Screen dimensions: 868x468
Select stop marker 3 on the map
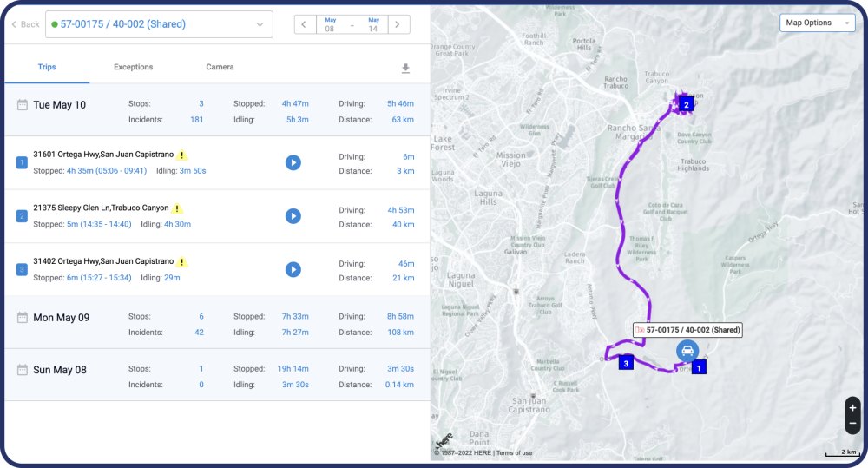point(625,363)
